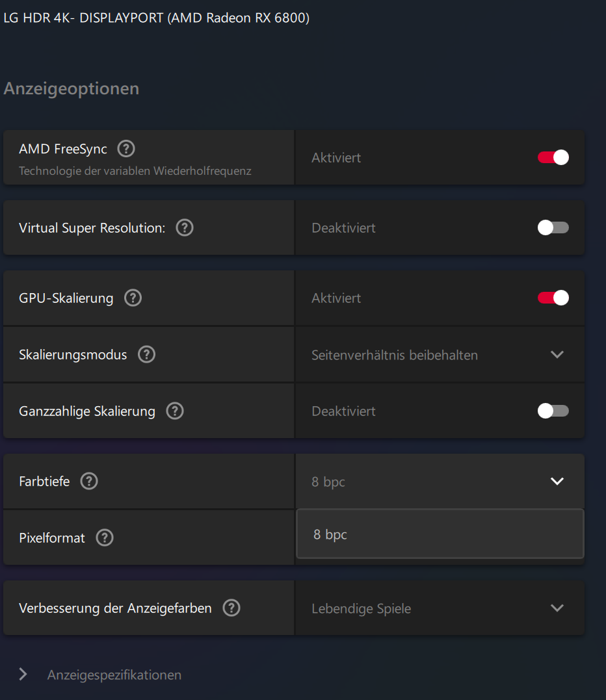The image size is (606, 700).
Task: Click the Anzeigeoptionen section heading
Action: coord(72,88)
